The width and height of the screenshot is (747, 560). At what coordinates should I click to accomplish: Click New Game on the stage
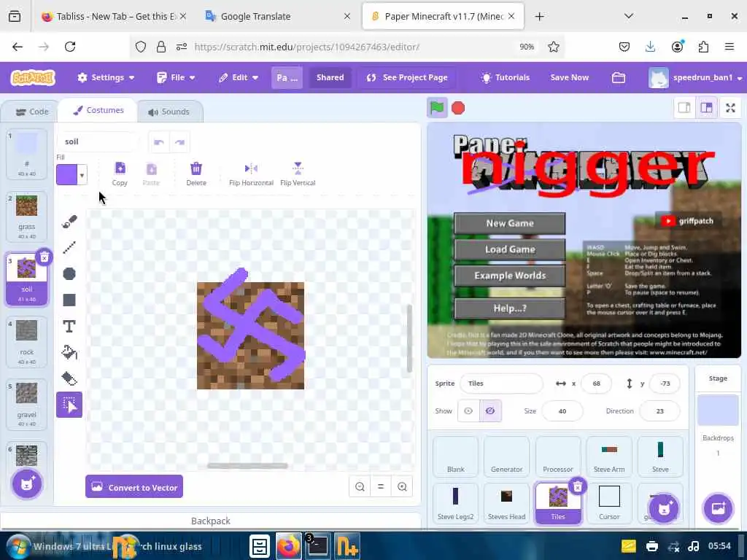(509, 223)
